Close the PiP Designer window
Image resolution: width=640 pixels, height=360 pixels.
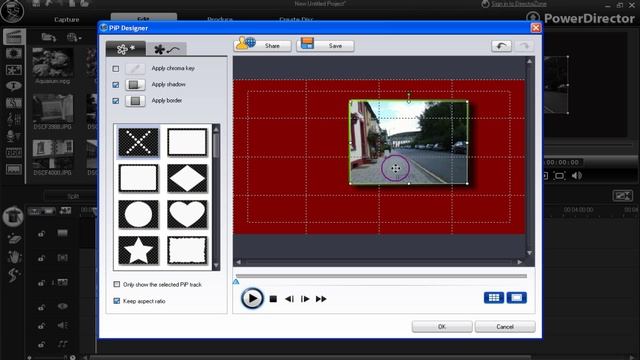pos(536,28)
